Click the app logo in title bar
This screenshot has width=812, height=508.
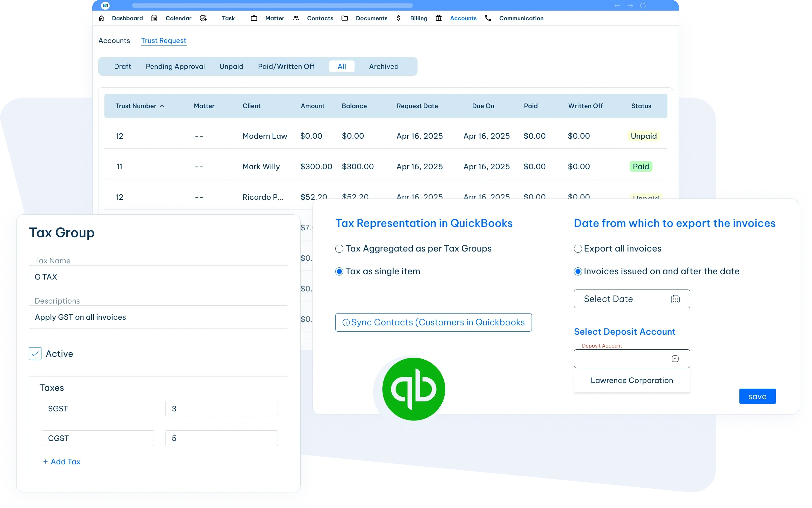(x=105, y=5)
